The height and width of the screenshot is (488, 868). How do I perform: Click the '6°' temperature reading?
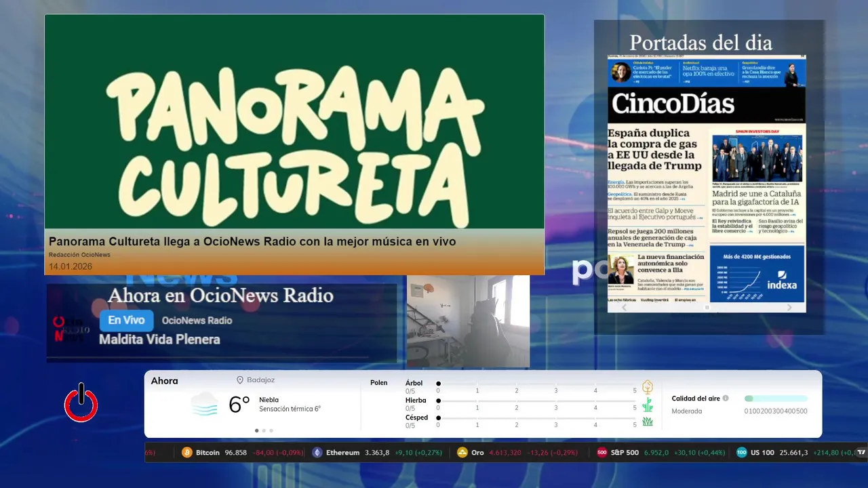tap(239, 405)
